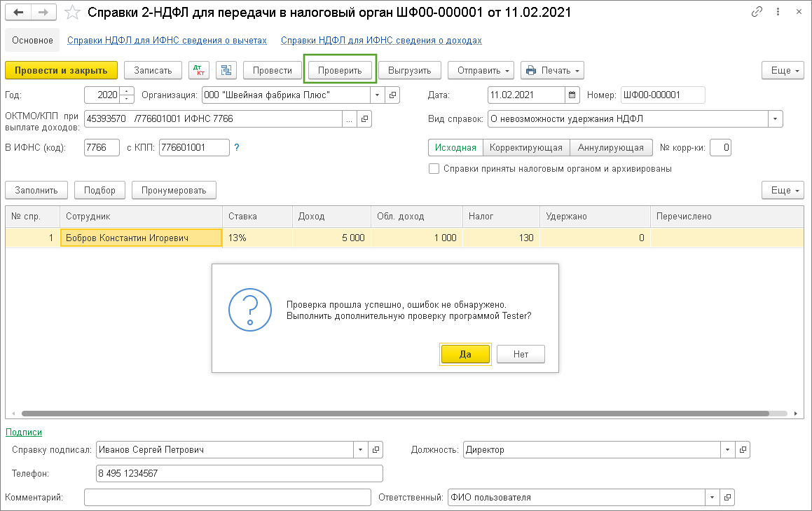This screenshot has width=812, height=511.
Task: Open the Печать dropdown menu
Action: click(x=552, y=70)
